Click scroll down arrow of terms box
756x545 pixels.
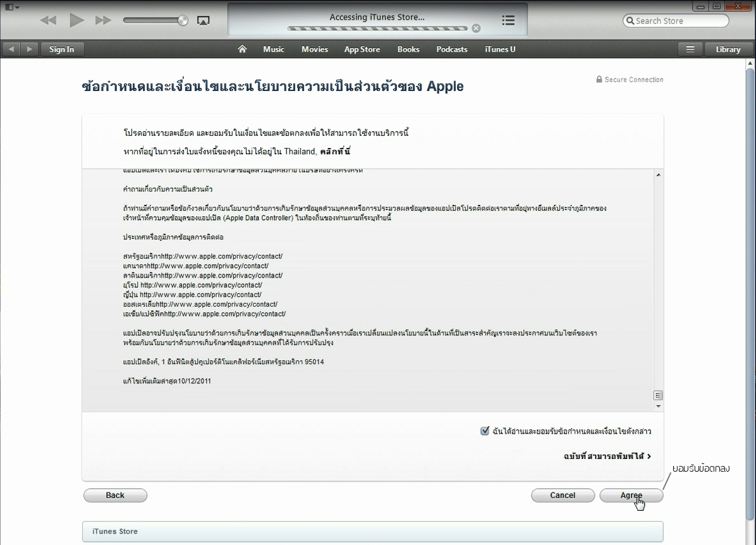[x=658, y=407]
